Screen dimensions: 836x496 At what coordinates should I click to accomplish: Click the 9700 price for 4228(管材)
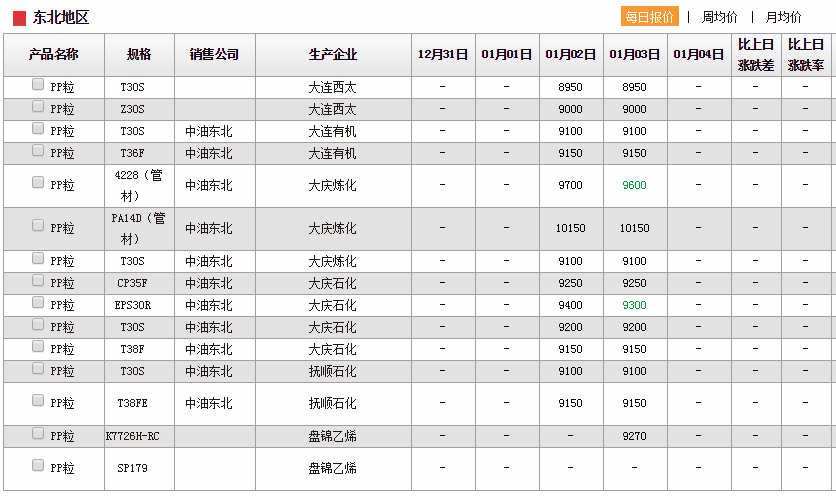point(570,185)
